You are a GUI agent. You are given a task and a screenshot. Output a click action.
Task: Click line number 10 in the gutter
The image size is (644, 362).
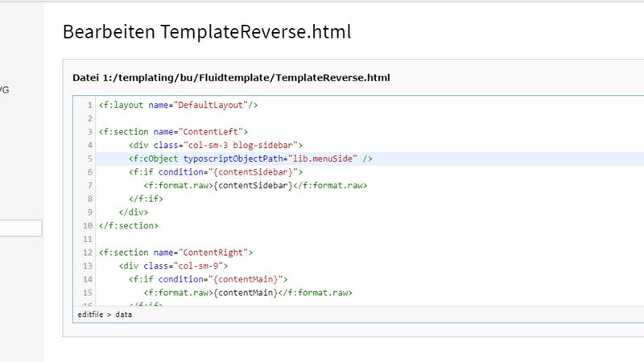(88, 226)
